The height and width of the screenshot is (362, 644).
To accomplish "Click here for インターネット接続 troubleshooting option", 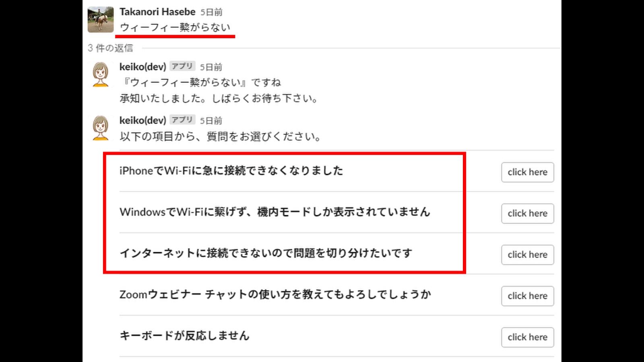I will click(527, 255).
